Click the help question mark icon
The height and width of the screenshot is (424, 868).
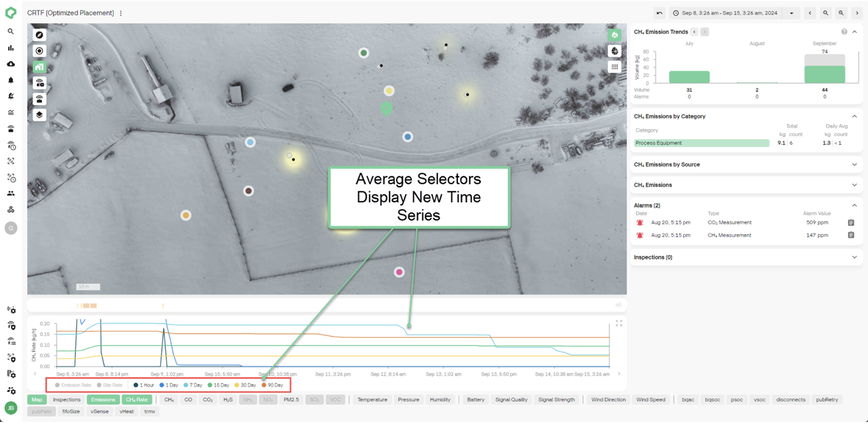point(844,32)
